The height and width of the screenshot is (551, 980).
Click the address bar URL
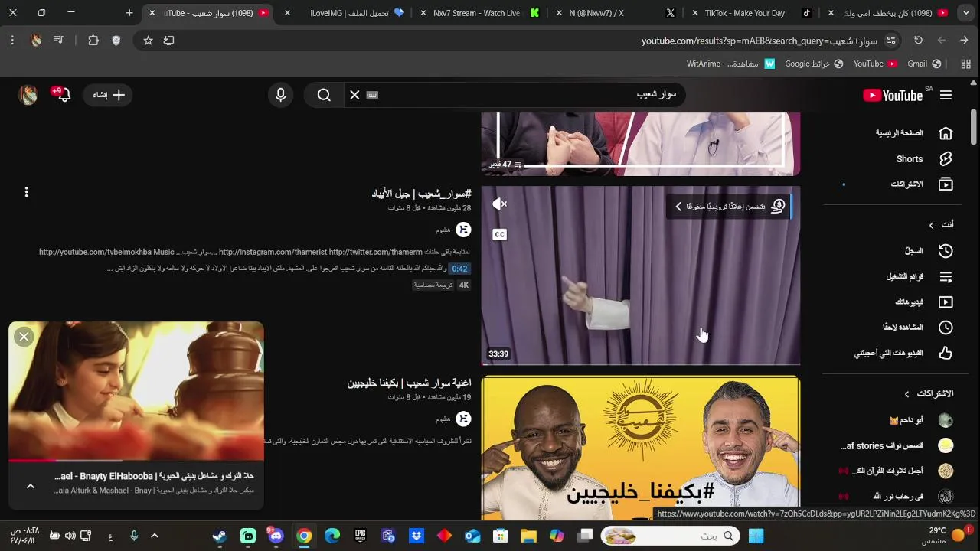(x=758, y=41)
